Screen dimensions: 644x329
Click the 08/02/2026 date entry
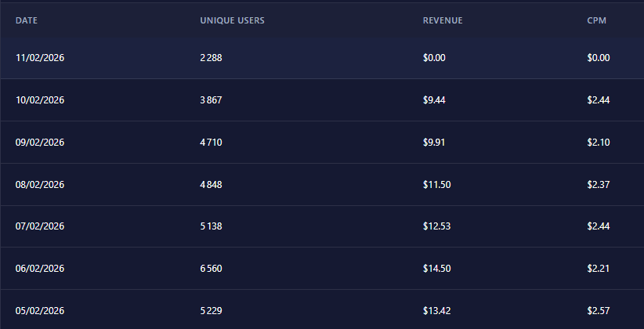coord(40,184)
